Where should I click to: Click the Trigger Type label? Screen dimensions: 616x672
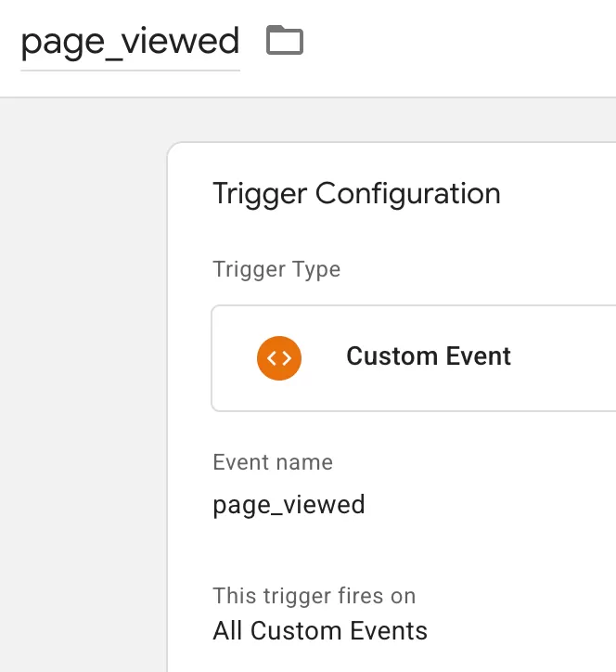(x=276, y=269)
